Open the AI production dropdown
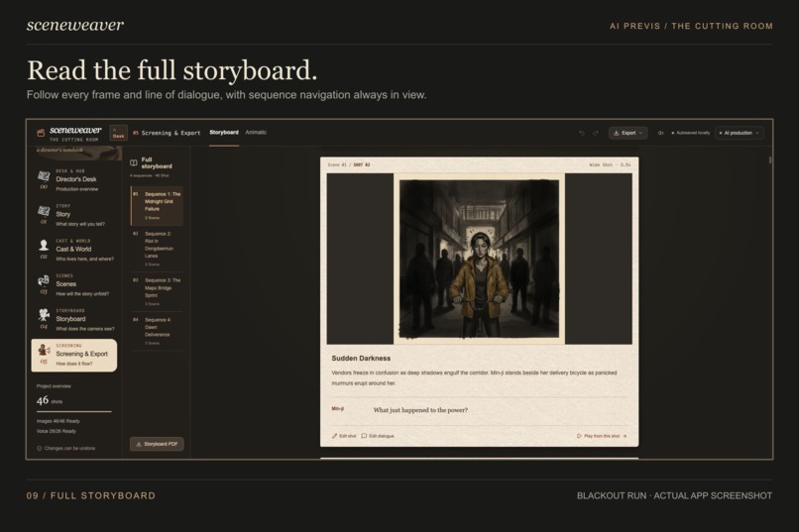The image size is (799, 532). click(x=739, y=133)
